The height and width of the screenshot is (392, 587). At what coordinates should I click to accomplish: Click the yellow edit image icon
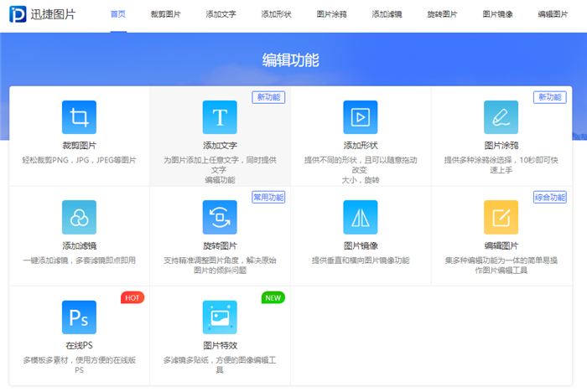[501, 217]
